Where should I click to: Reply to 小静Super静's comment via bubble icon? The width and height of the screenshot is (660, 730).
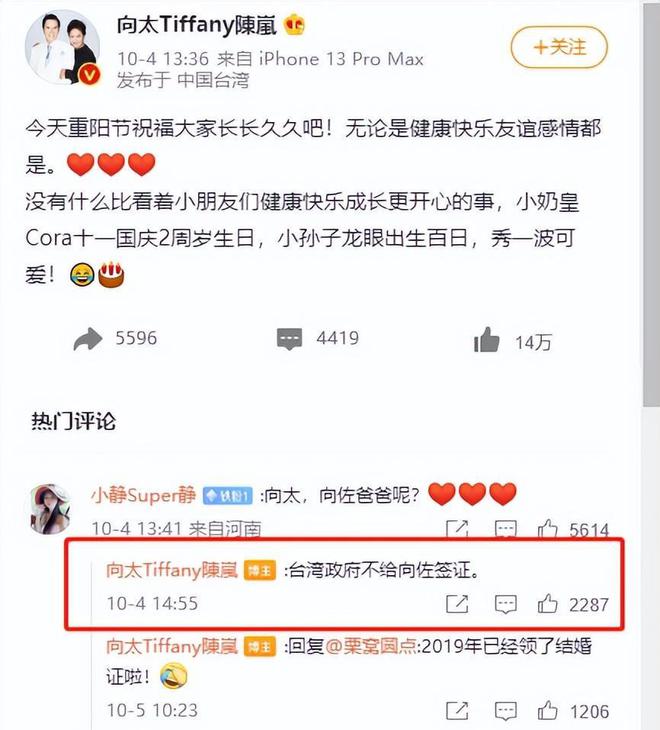click(x=505, y=529)
